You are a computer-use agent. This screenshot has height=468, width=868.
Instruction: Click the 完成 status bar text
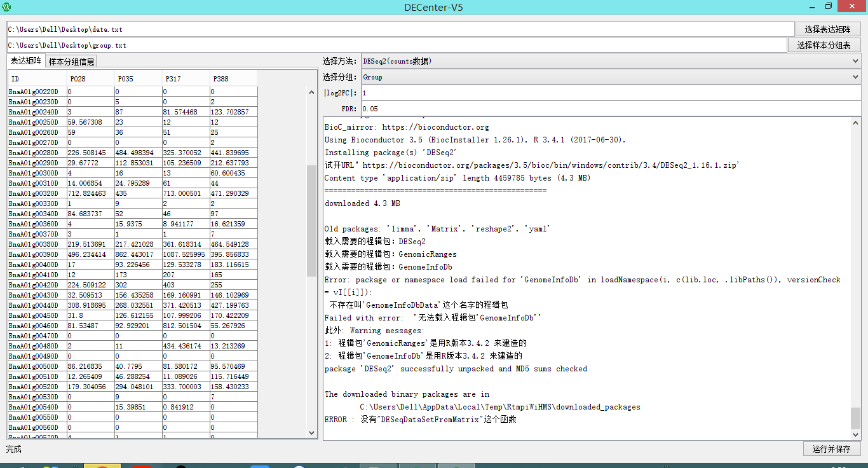(x=14, y=449)
